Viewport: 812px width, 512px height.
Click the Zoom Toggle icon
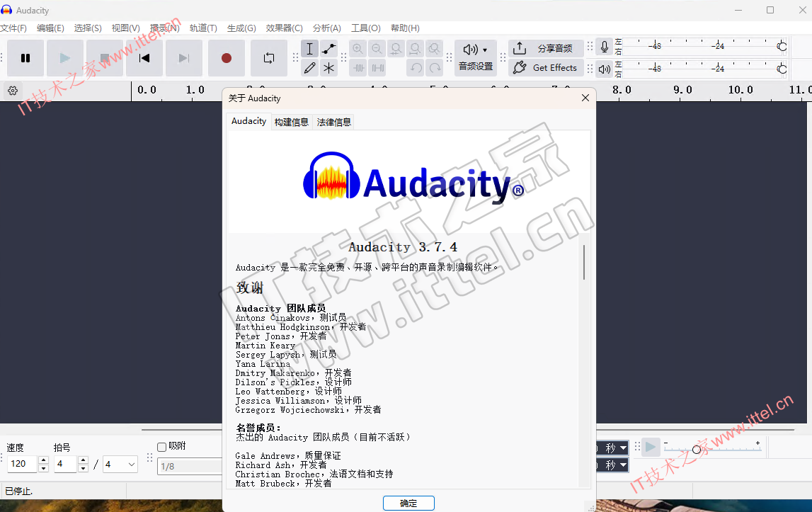(435, 49)
